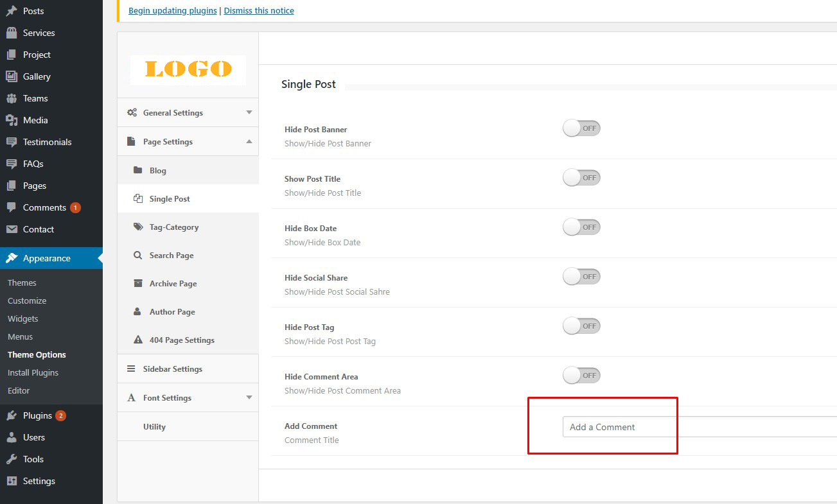Click the Gallery icon in admin sidebar
Screen dimensions: 837x504
pyautogui.click(x=12, y=76)
